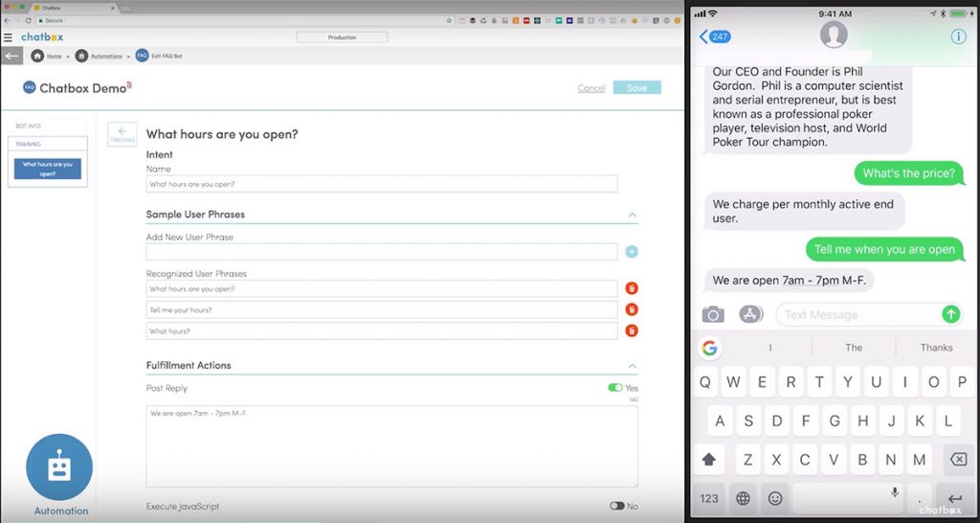
Task: Click the back to Training arrow button
Action: point(122,134)
